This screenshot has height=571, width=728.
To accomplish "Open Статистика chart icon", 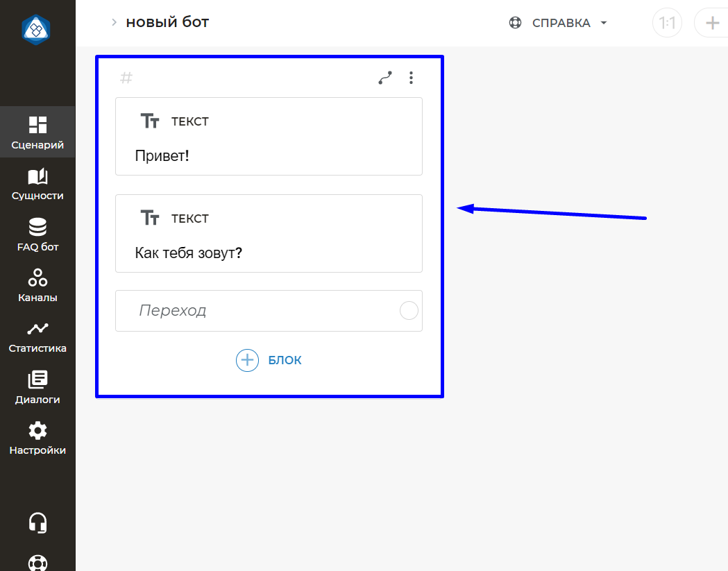I will click(37, 330).
